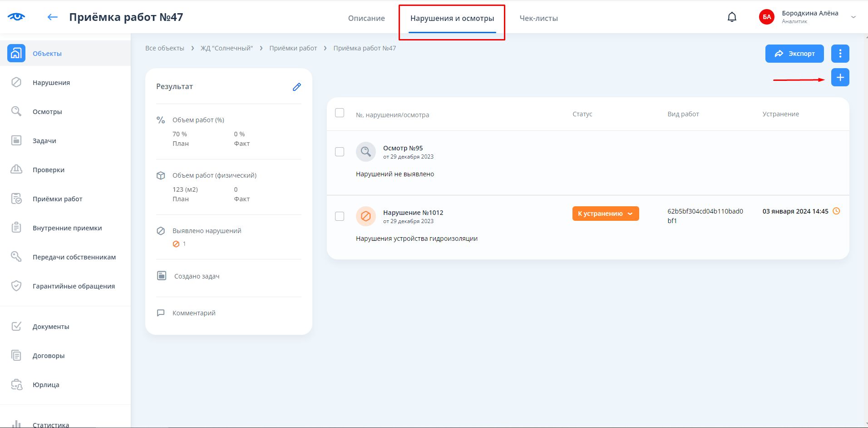Click the back arrow next to the title

click(x=53, y=17)
